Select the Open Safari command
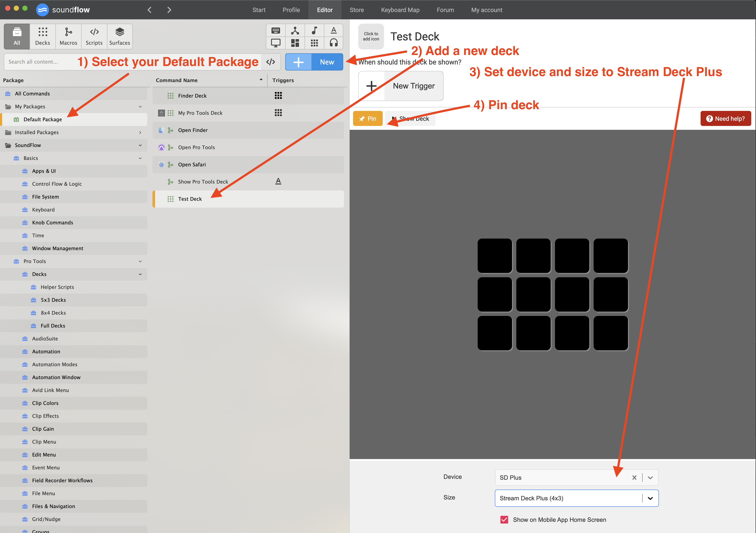This screenshot has width=756, height=533. pyautogui.click(x=248, y=164)
